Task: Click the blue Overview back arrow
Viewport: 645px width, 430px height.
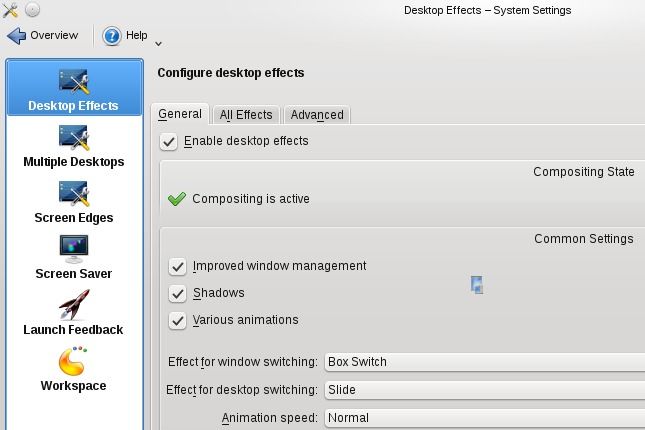Action: point(16,36)
